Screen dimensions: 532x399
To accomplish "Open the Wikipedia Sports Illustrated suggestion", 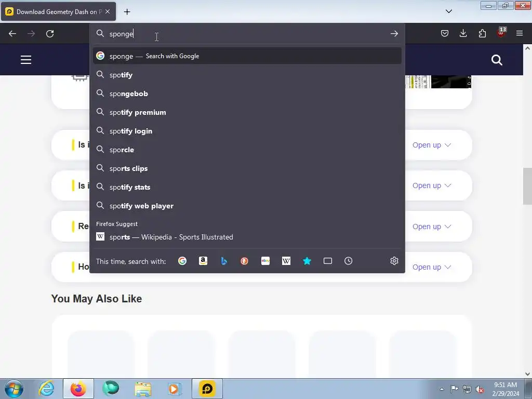I will (x=247, y=237).
